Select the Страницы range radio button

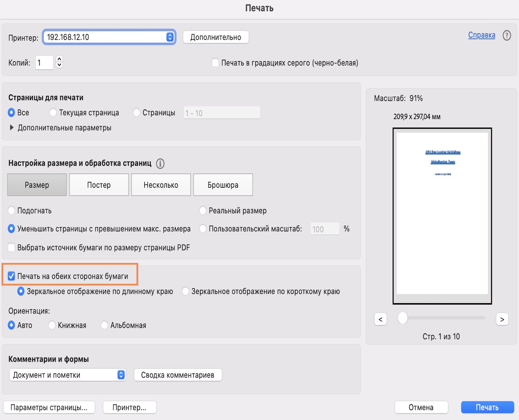point(136,113)
